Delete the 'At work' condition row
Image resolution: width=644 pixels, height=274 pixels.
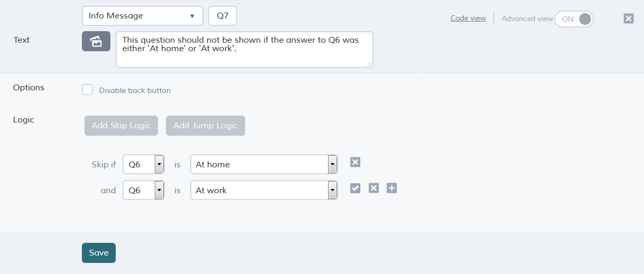374,188
